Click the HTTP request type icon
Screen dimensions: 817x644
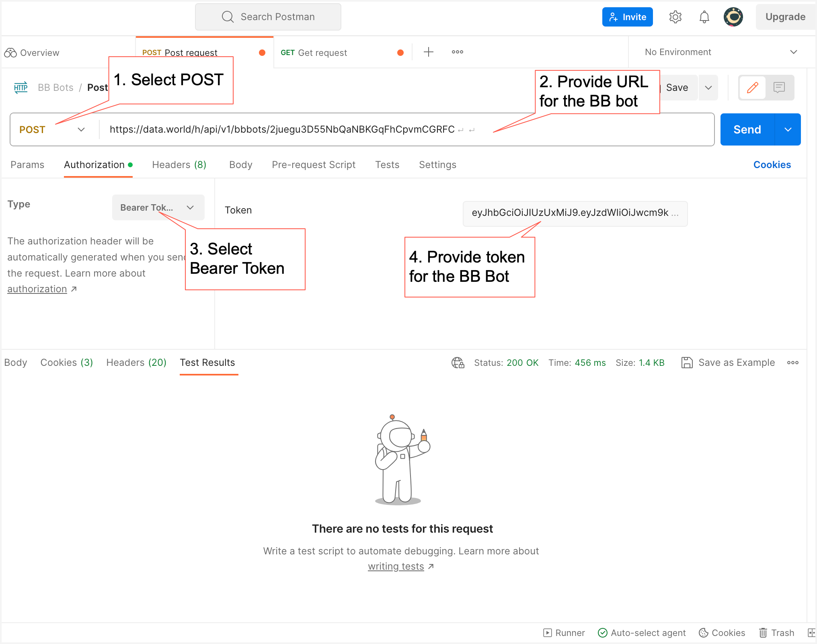[x=21, y=87]
